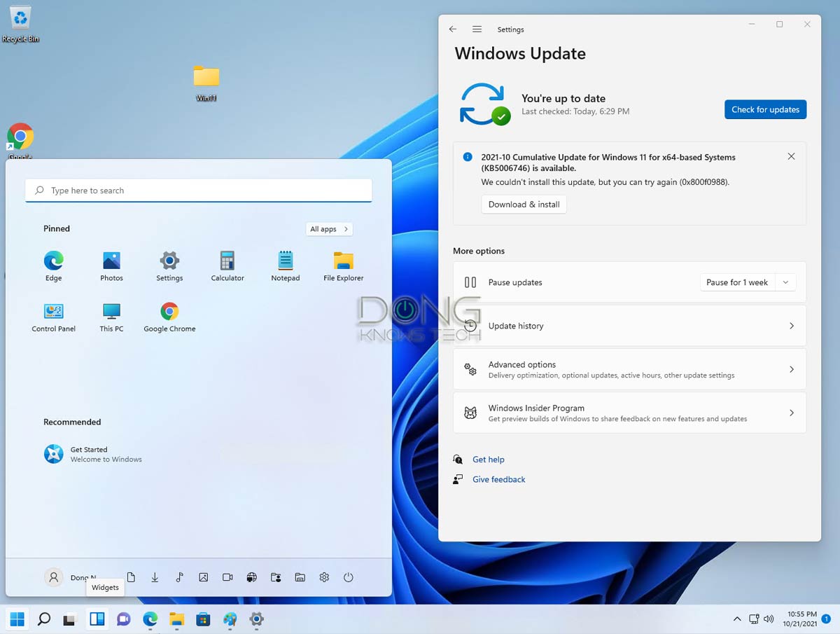Switch to File Explorer on the taskbar

coord(176,619)
